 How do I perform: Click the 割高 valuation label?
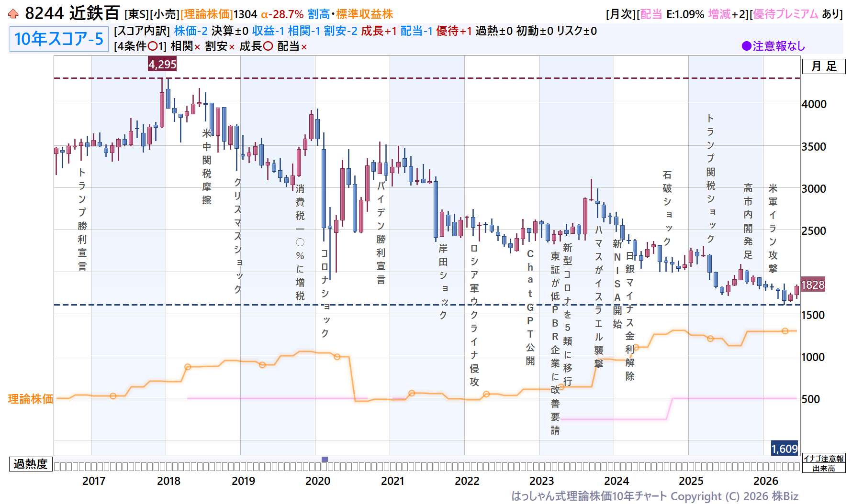pyautogui.click(x=319, y=14)
